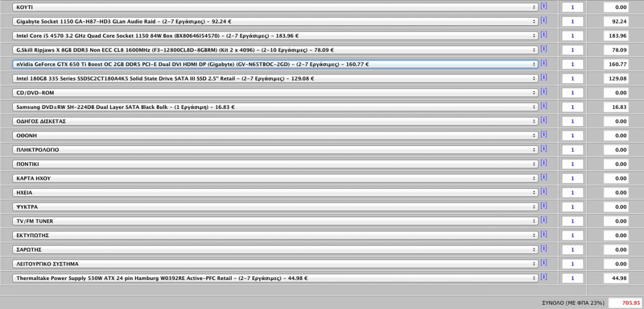Click the quantity field for ΠΛΗΚΤΡΟΛΟΓΙΟ

point(573,150)
